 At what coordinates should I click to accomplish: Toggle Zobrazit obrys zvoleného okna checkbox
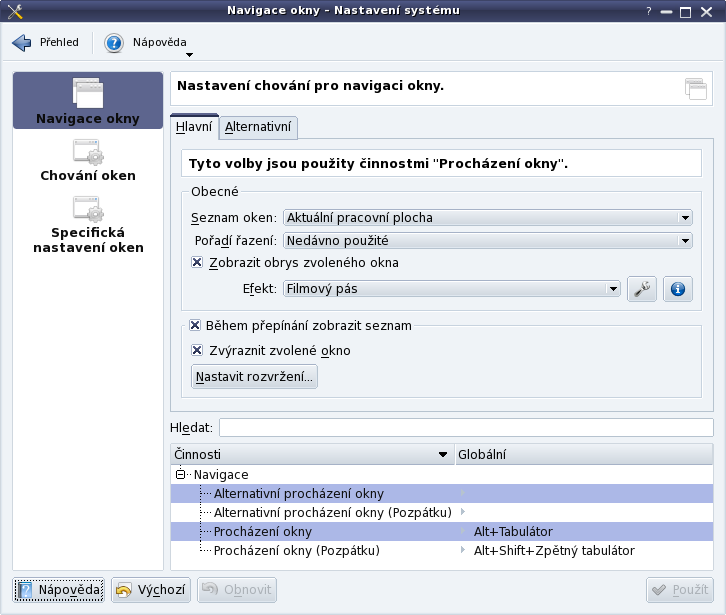pyautogui.click(x=197, y=263)
